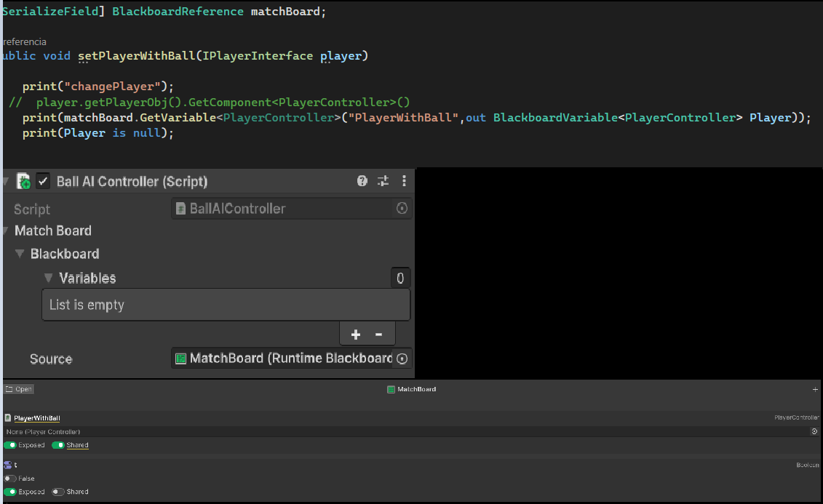This screenshot has width=823, height=504.
Task: Click the Open button in the blackboard panel
Action: (18, 389)
